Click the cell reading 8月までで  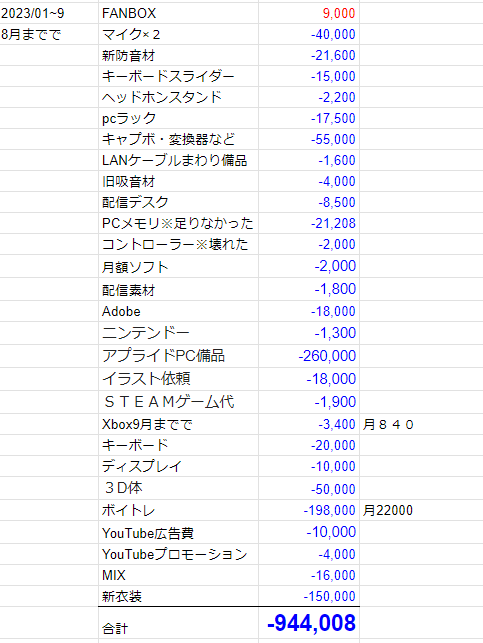pyautogui.click(x=49, y=34)
